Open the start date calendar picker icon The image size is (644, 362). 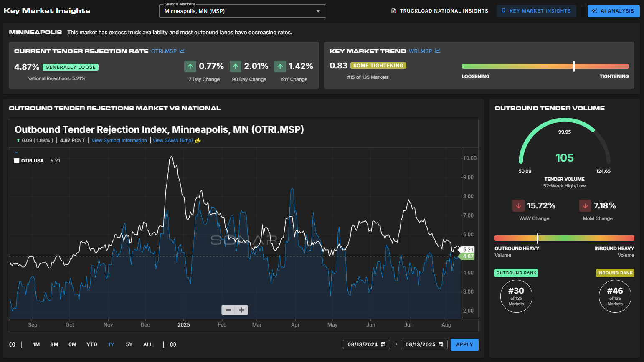383,344
